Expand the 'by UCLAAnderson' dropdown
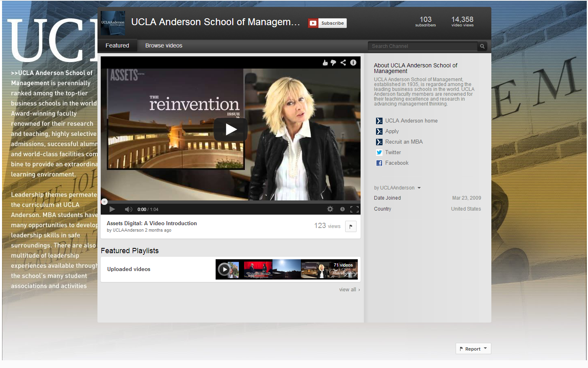This screenshot has width=588, height=368. pos(419,188)
